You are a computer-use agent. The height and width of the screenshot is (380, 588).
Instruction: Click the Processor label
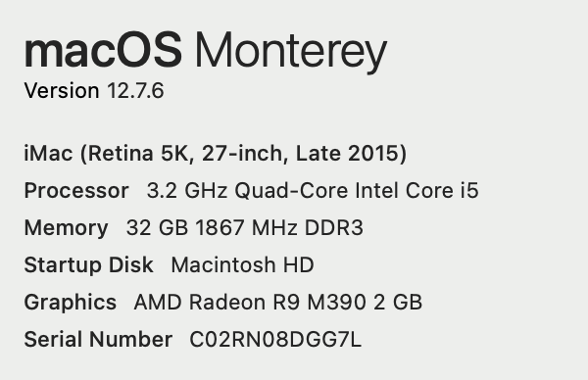click(76, 190)
